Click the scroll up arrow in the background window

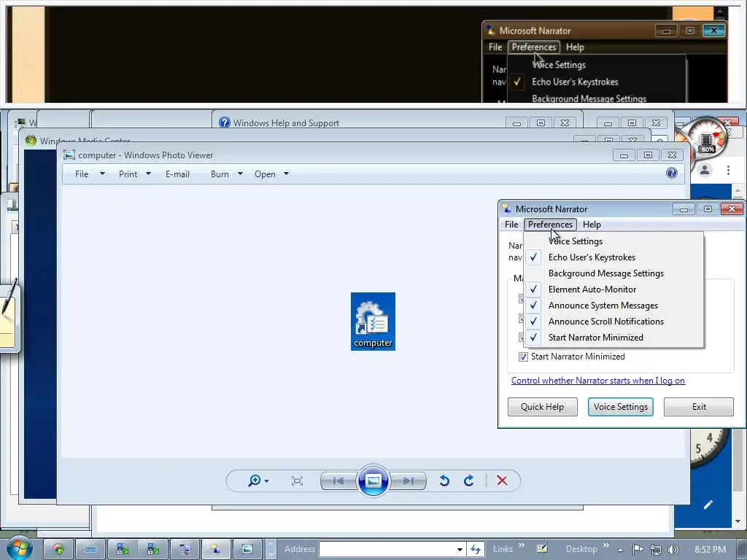point(738,190)
